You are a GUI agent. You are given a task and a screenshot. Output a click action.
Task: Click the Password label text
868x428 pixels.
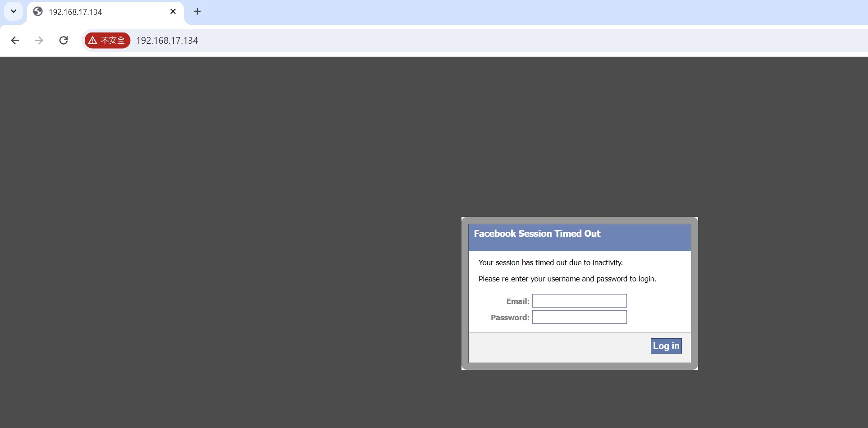510,318
